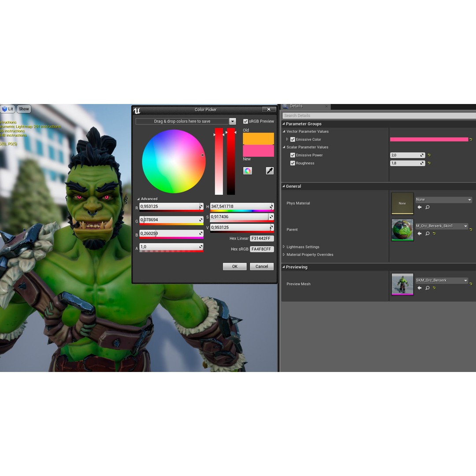Image resolution: width=476 pixels, height=476 pixels.
Task: Collapse Parameter Groups section
Action: (x=283, y=124)
